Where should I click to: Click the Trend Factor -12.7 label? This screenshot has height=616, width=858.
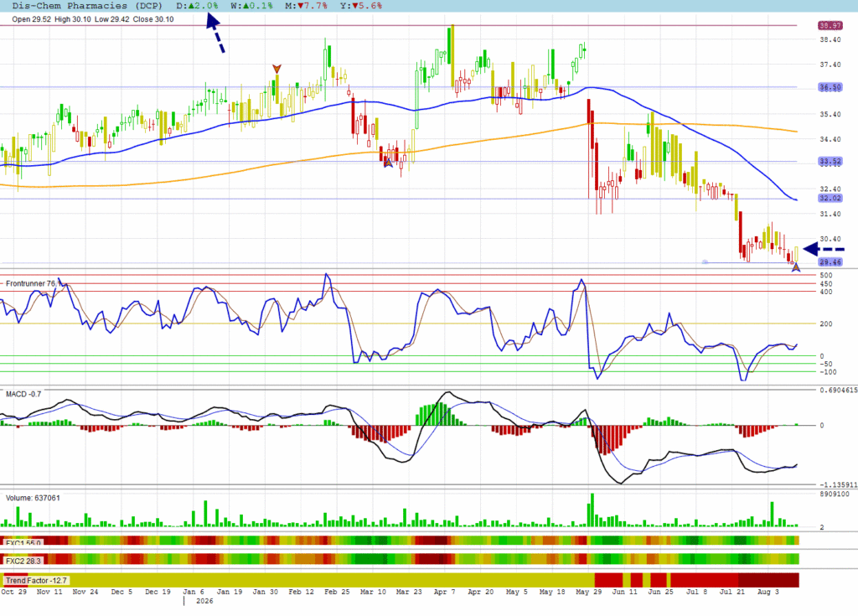pyautogui.click(x=36, y=581)
